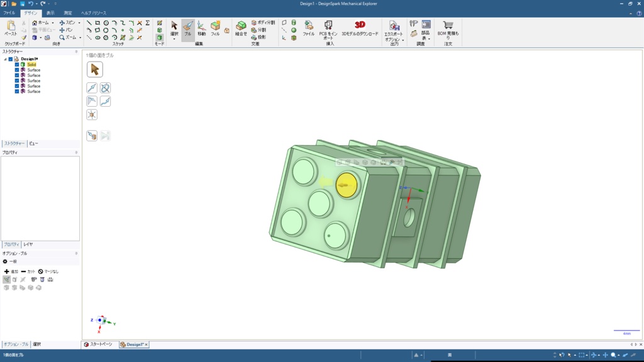Switch to 3D mode cube icon

point(159,37)
